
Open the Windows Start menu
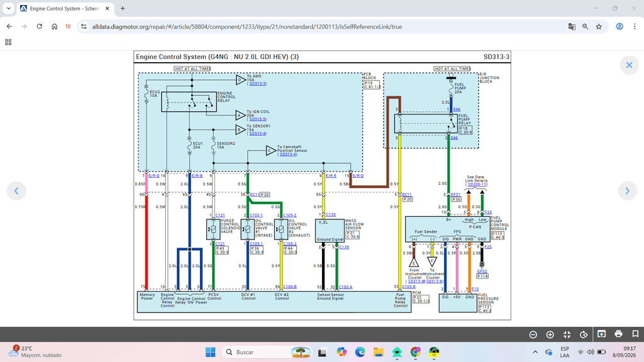click(210, 352)
